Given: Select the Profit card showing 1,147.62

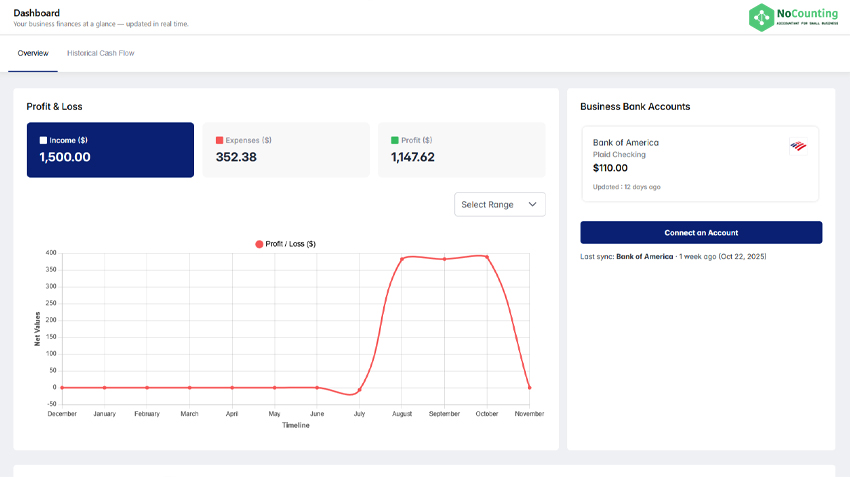Looking at the screenshot, I should pyautogui.click(x=461, y=150).
